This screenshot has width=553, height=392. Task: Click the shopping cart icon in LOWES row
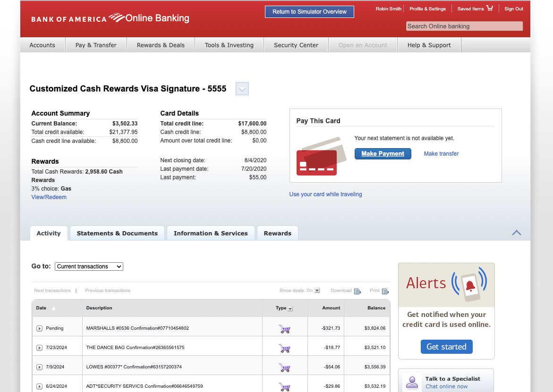pyautogui.click(x=284, y=367)
